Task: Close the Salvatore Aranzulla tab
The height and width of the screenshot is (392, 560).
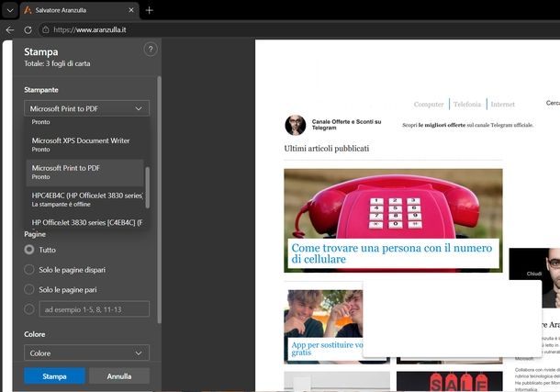Action: click(x=131, y=10)
